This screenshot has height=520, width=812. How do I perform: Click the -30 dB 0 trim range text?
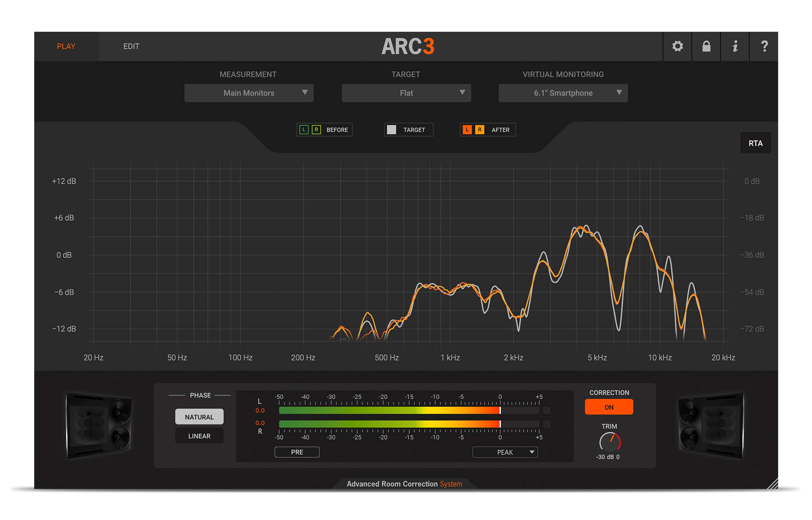click(608, 457)
